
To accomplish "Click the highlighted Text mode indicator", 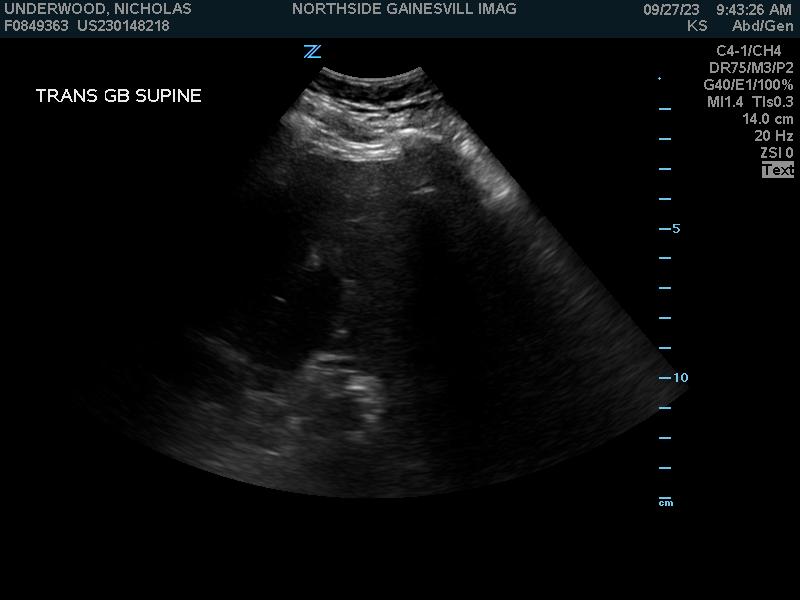I will 777,170.
